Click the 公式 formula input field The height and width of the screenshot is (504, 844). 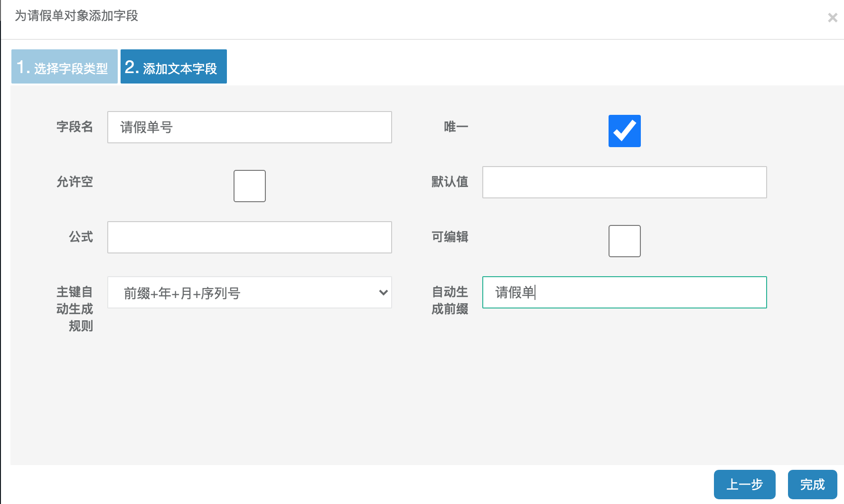(249, 237)
